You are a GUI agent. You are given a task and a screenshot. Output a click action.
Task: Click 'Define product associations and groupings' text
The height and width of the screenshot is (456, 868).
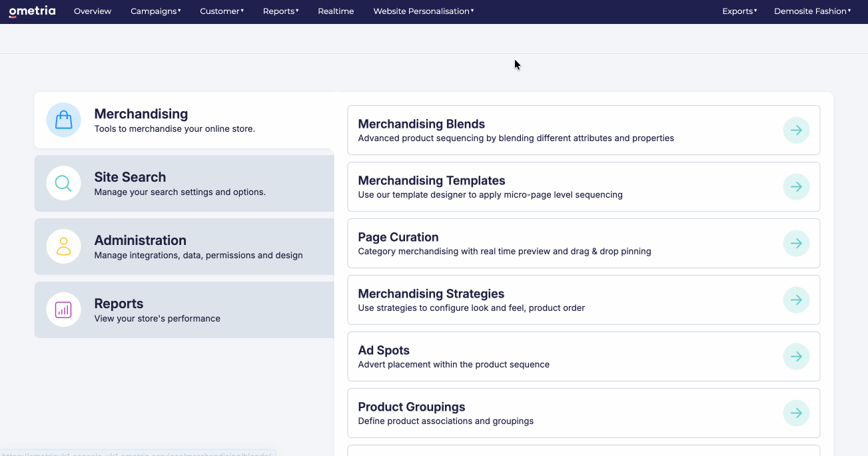pos(446,421)
